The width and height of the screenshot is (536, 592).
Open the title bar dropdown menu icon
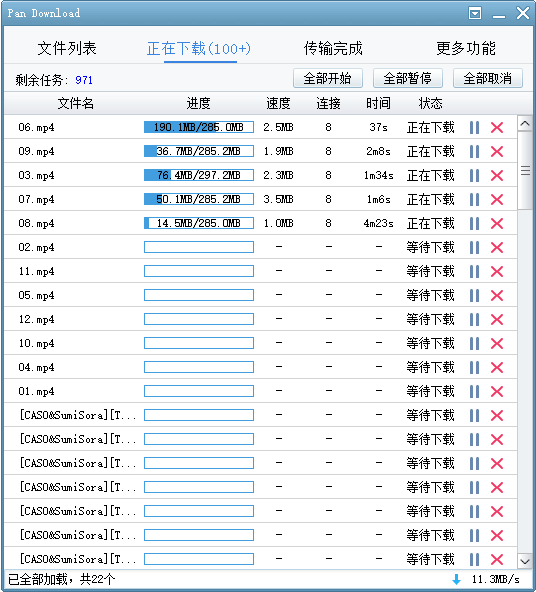474,14
